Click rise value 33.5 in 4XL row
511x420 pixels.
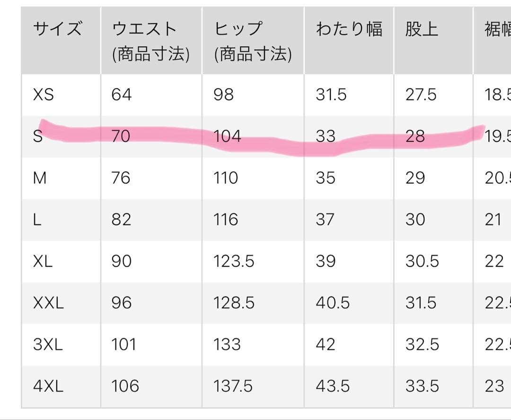(423, 386)
